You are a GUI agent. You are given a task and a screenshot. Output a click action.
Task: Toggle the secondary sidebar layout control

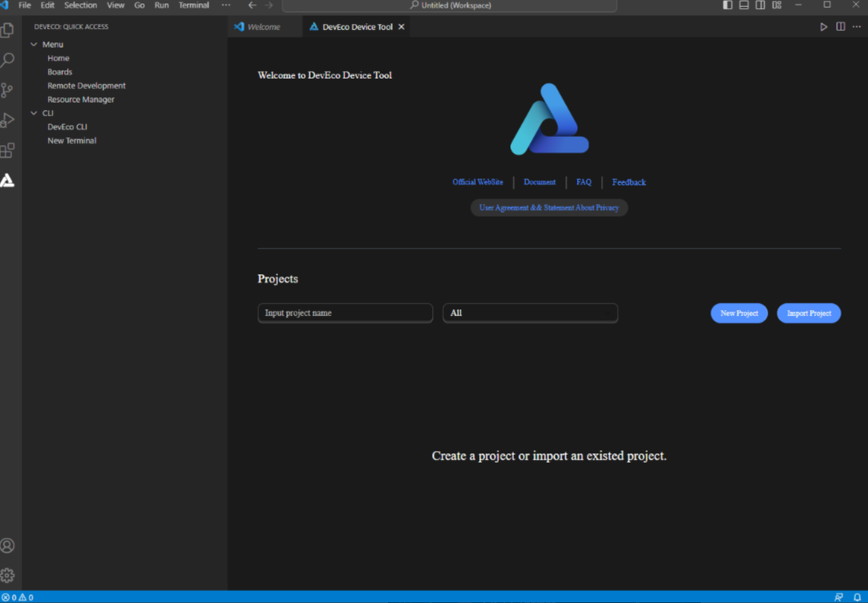pyautogui.click(x=760, y=5)
